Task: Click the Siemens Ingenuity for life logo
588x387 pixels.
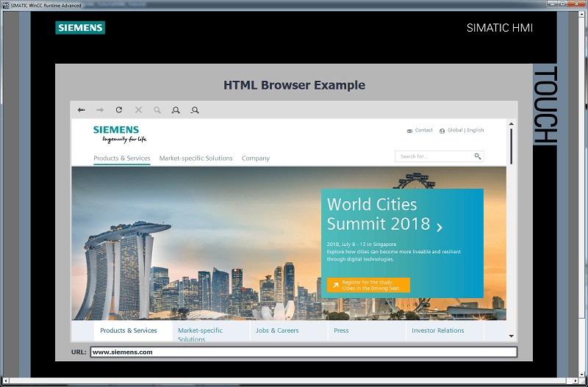Action: coord(120,134)
